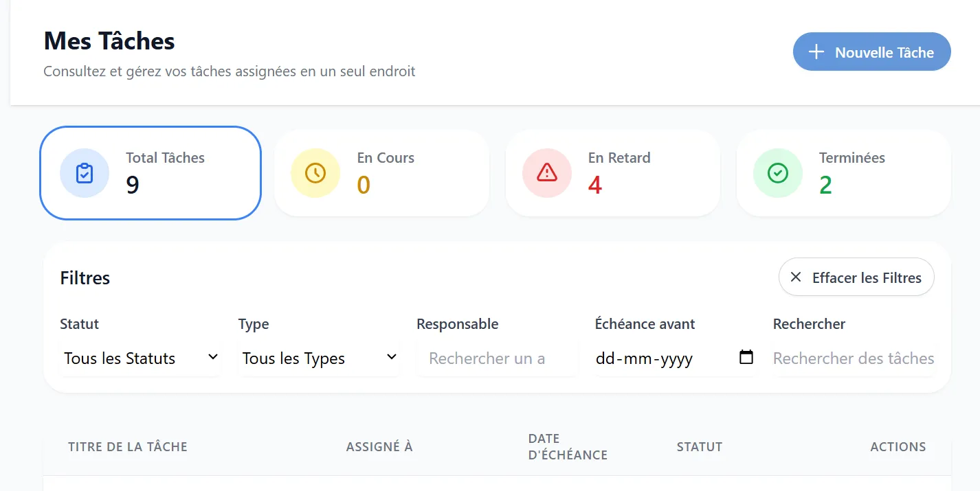Click the Terminées count 2
This screenshot has height=491, width=980.
pos(826,185)
